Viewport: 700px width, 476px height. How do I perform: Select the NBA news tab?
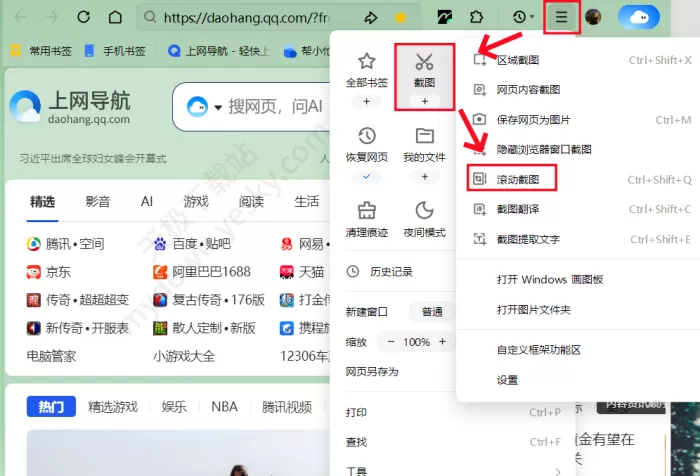click(x=225, y=407)
